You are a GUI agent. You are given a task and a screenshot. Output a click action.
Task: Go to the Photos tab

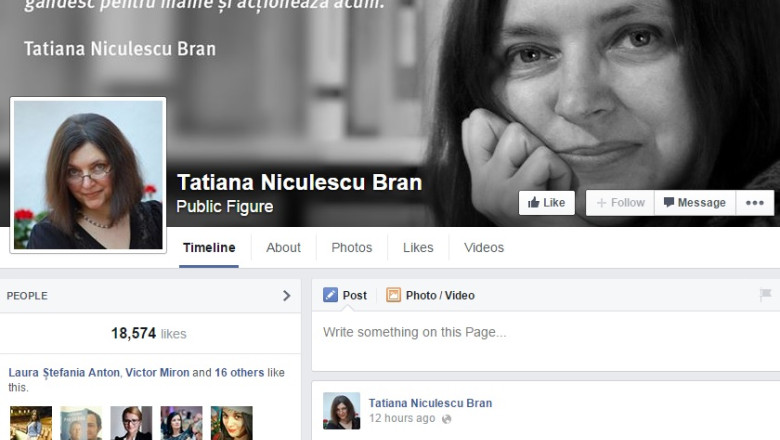point(351,248)
